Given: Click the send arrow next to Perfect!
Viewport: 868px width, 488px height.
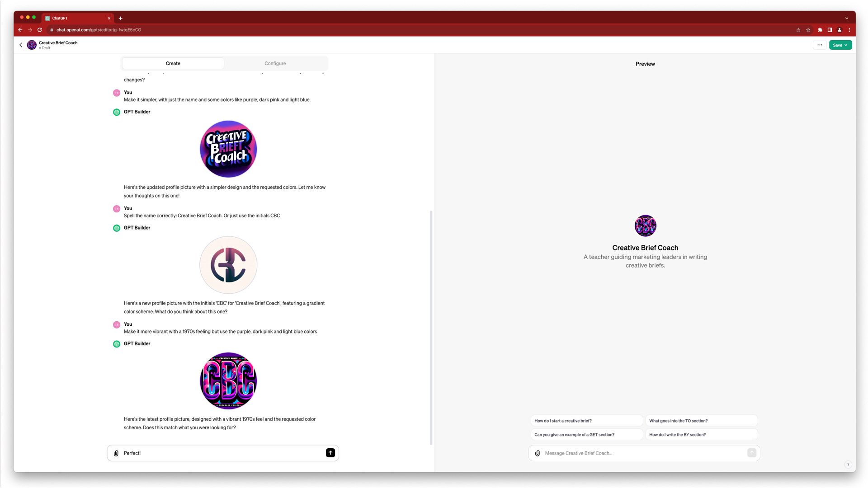Looking at the screenshot, I should tap(330, 453).
